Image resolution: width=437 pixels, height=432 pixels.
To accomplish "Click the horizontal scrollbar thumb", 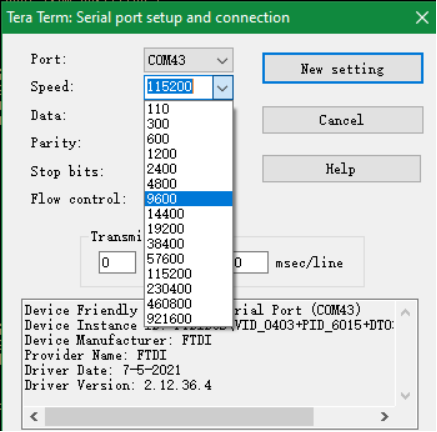I will (179, 416).
